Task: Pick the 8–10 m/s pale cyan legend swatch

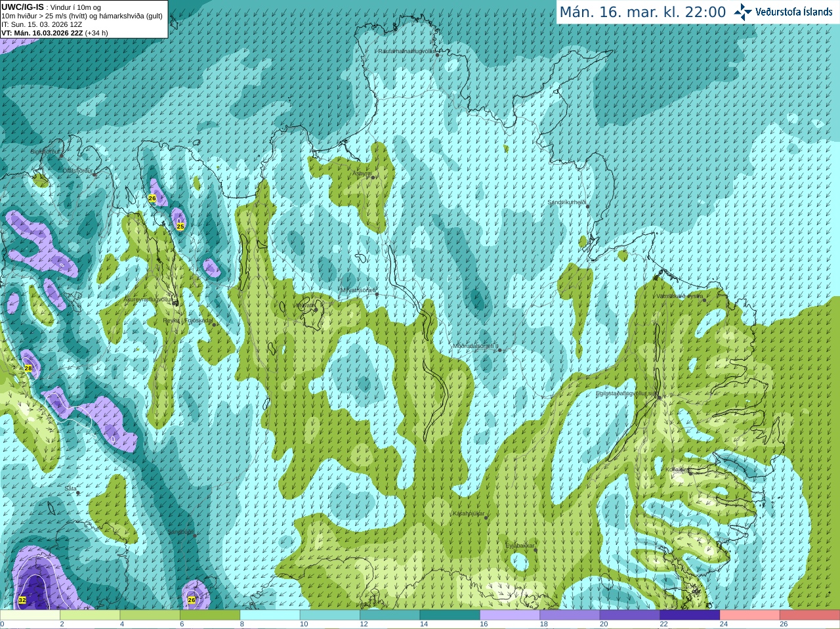Action: (270, 615)
